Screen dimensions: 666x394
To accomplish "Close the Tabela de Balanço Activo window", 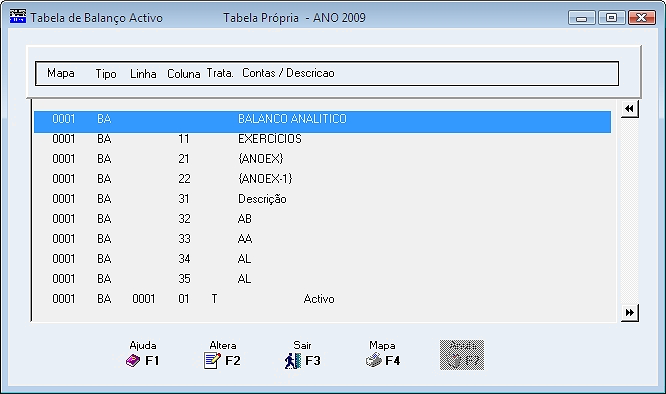I will click(x=642, y=18).
